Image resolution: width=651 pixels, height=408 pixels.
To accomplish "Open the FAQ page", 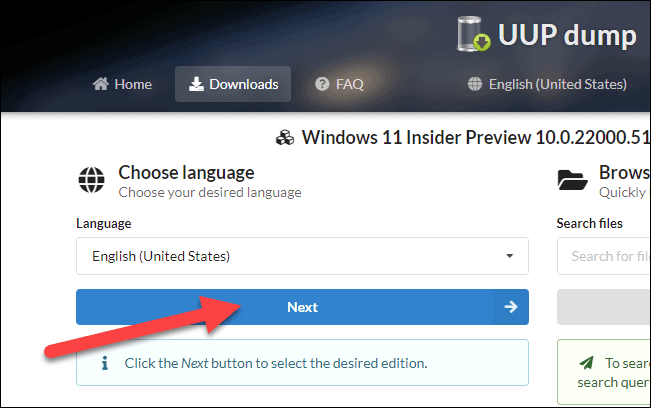I will point(339,84).
